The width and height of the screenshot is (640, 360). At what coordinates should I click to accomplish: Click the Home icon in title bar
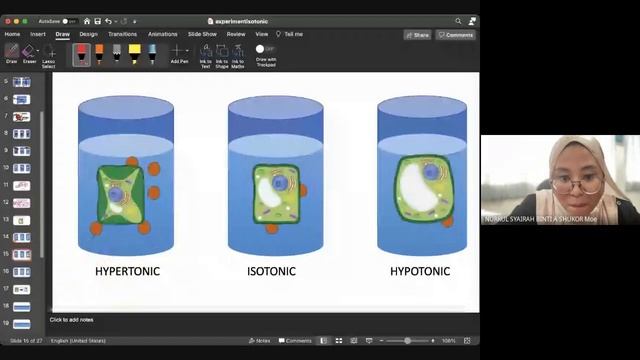pos(87,21)
